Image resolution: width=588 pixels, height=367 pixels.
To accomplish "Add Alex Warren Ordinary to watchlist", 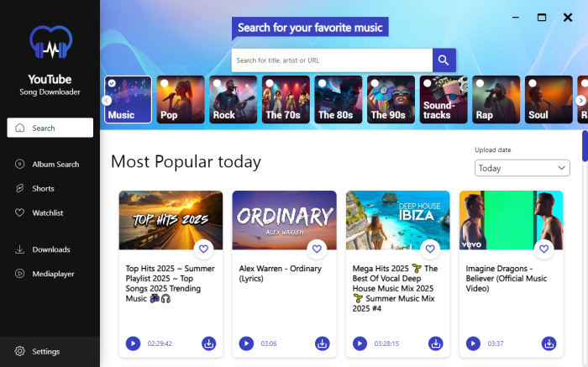I will [x=317, y=249].
